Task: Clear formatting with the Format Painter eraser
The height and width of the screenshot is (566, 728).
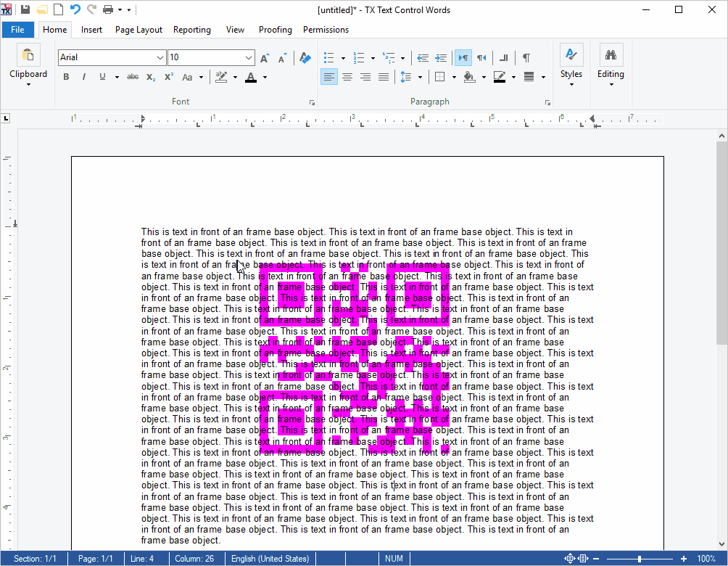Action: coord(305,57)
